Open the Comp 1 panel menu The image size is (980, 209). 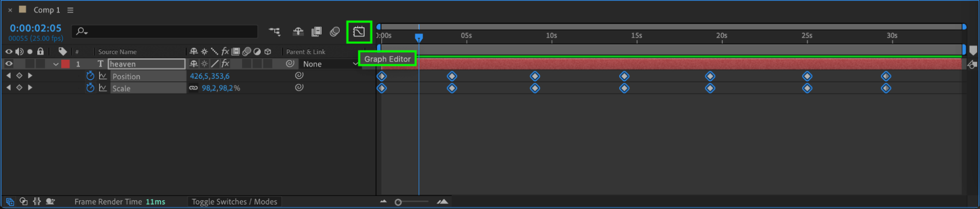point(70,10)
